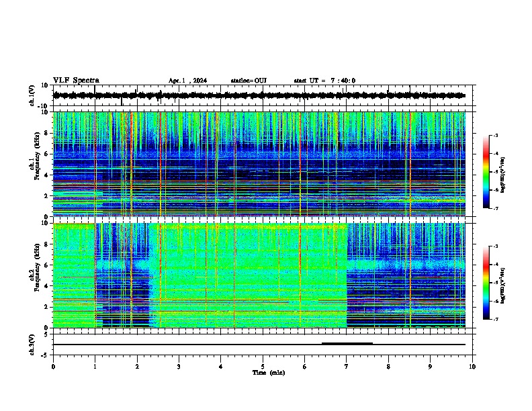Click time axis tick label "4"
532x411 pixels.
tap(221, 367)
